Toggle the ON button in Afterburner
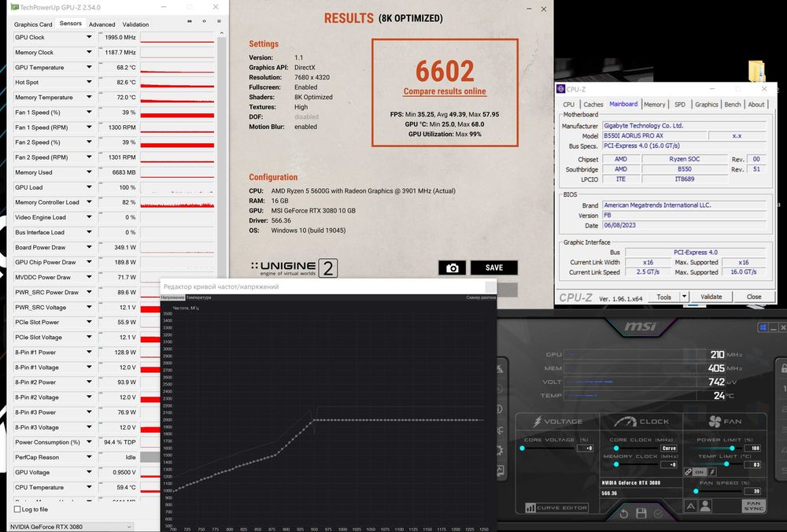Screen dimensions: 787x532 pyautogui.click(x=699, y=471)
